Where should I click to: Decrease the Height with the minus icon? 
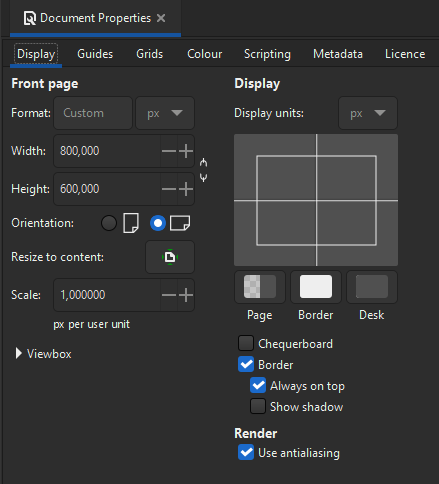(x=169, y=189)
